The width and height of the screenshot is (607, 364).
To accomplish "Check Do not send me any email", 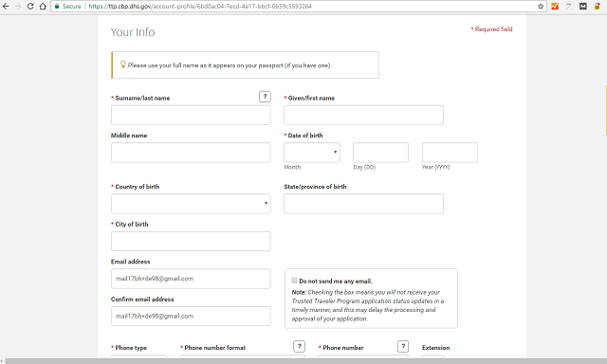I will click(294, 281).
